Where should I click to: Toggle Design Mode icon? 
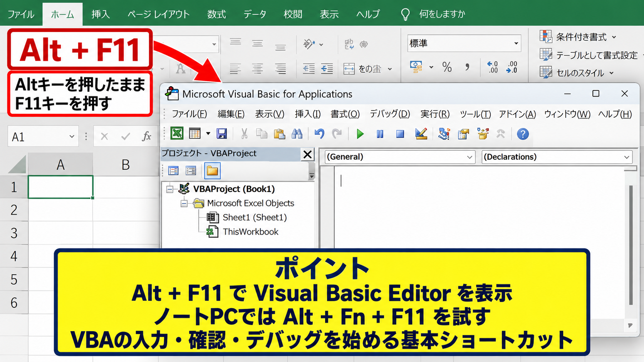tap(421, 133)
